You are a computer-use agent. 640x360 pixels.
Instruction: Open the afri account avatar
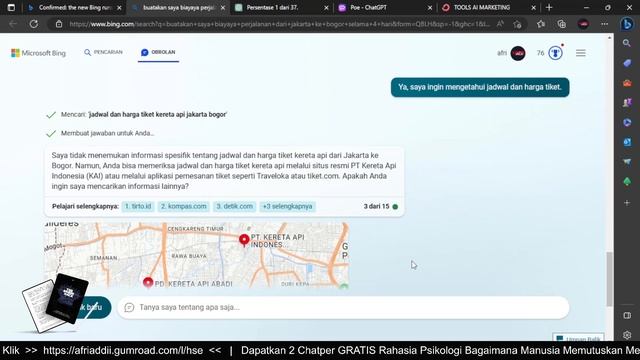pyautogui.click(x=518, y=53)
